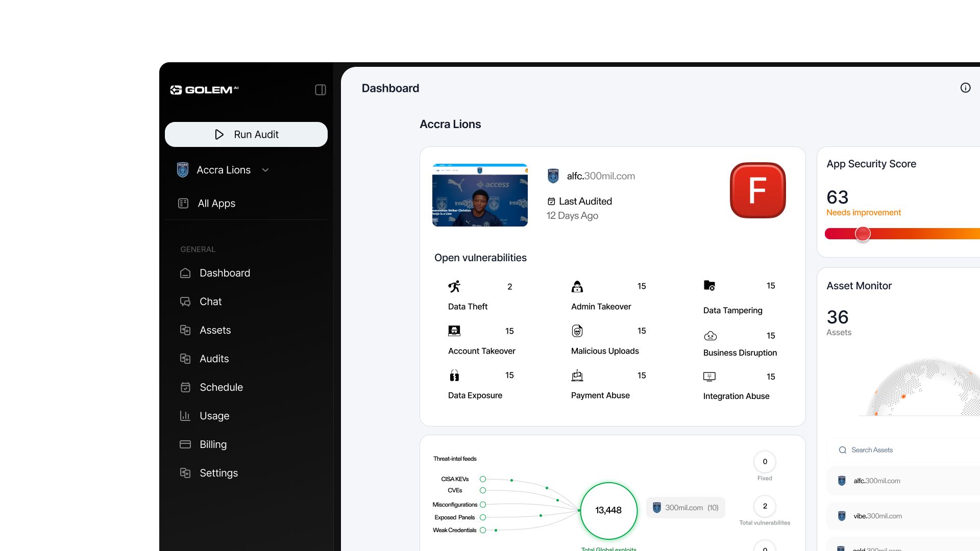Click the CISA KEVs feed node
Viewport: 980px width, 551px height.
[483, 479]
